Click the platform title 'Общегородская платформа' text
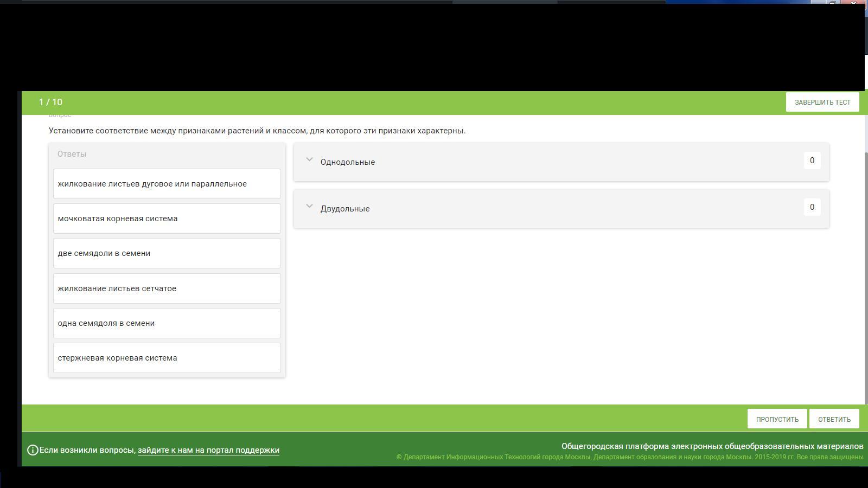 [712, 446]
